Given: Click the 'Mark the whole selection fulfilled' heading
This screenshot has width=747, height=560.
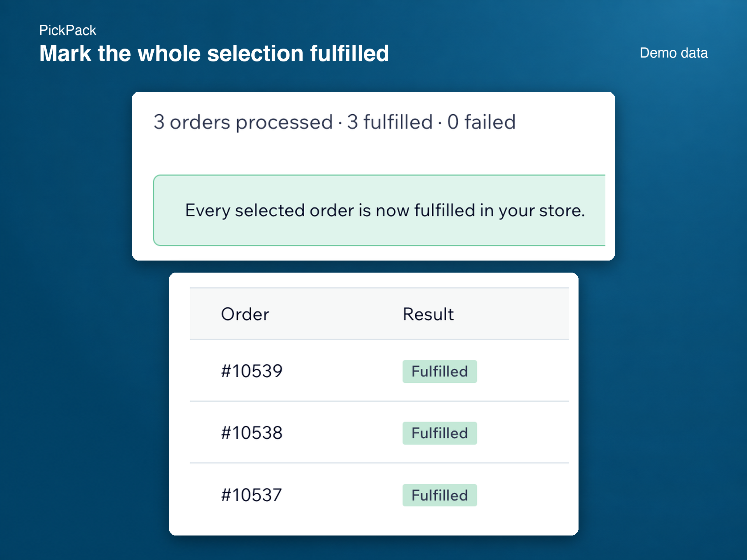Looking at the screenshot, I should (x=214, y=53).
